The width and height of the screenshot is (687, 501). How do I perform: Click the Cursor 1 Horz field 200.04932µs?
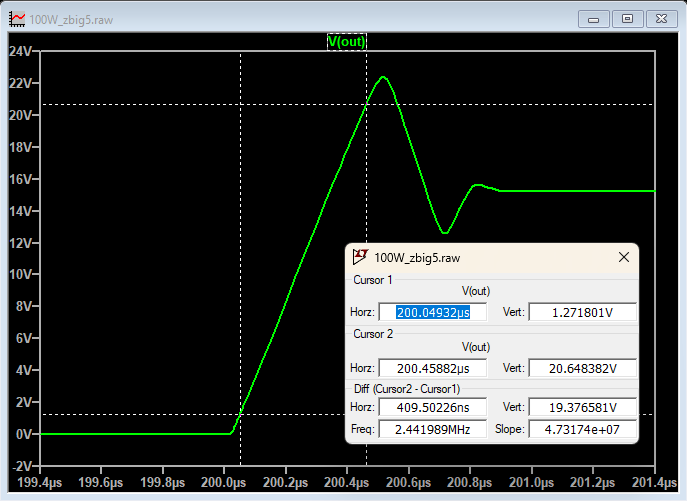pyautogui.click(x=432, y=313)
